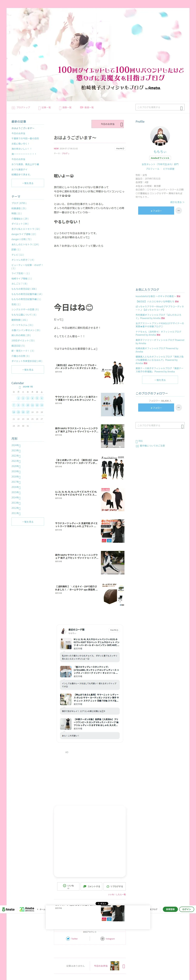This screenshot has height=980, width=196.
Task: Open the 画像一覧 tab
Action: [65, 107]
